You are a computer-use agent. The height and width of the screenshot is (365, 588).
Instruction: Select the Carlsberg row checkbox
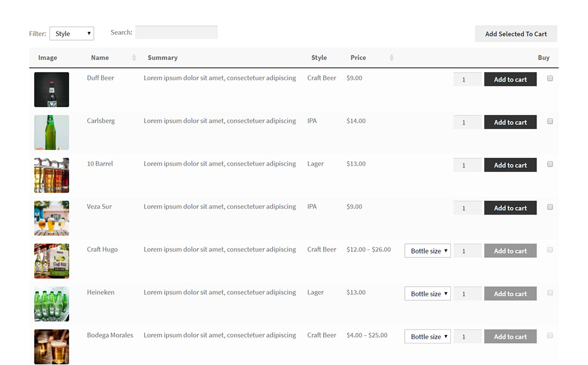pyautogui.click(x=550, y=121)
